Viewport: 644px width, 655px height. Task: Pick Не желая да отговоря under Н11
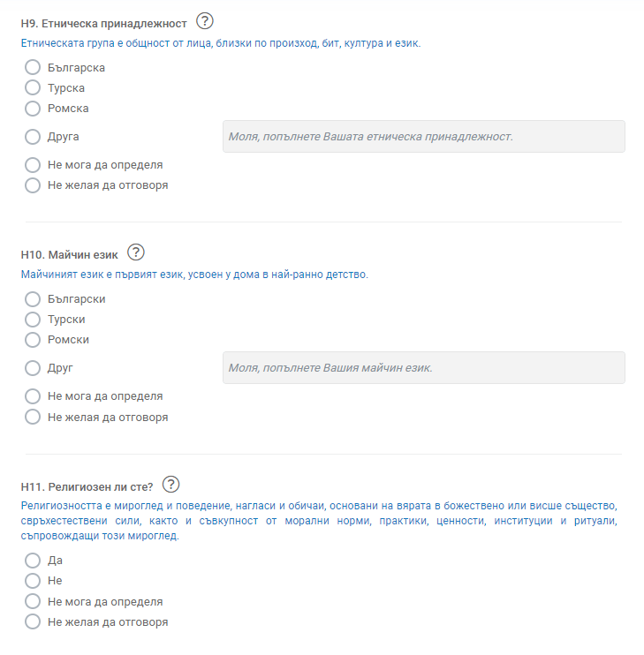click(x=33, y=621)
